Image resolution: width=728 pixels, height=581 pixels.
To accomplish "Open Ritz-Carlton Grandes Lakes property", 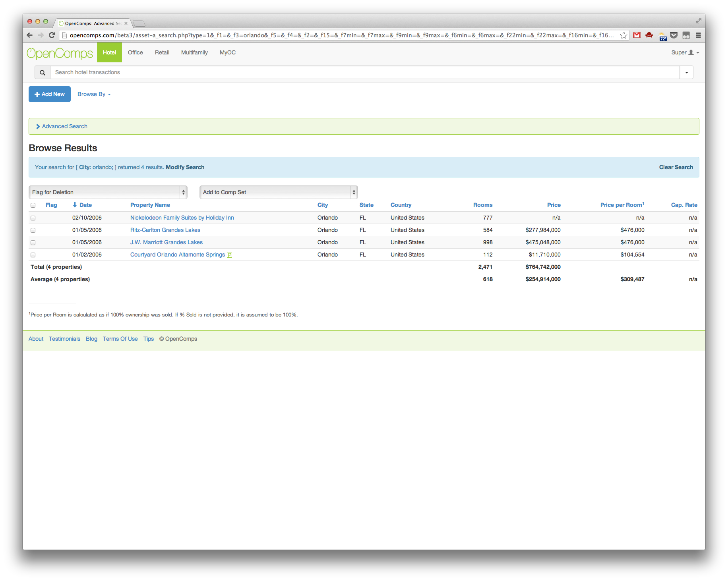I will click(165, 230).
